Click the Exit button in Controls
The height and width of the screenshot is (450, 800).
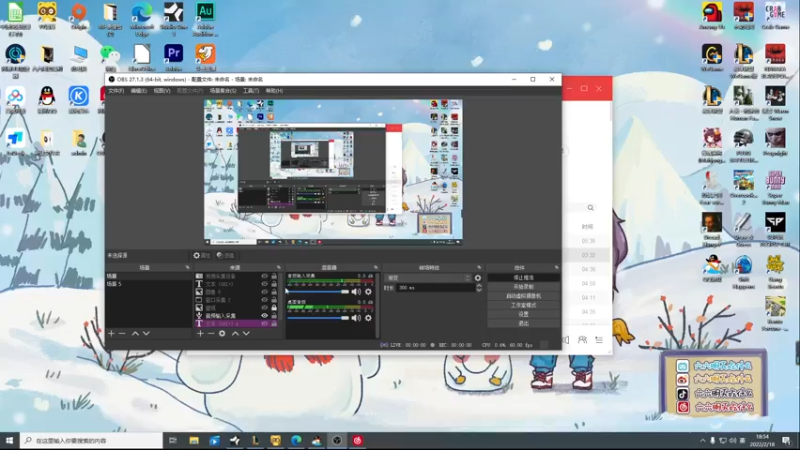(x=523, y=323)
